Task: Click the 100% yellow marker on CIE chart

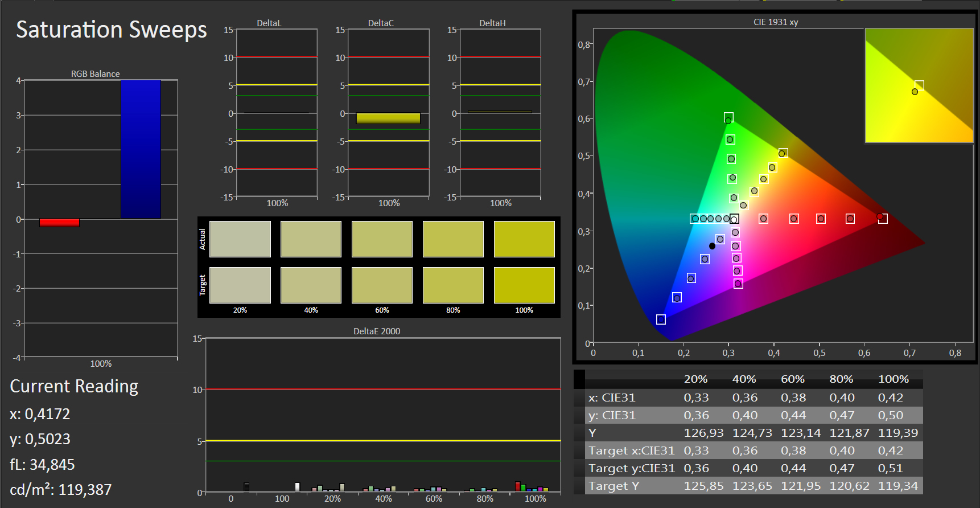Action: 783,153
